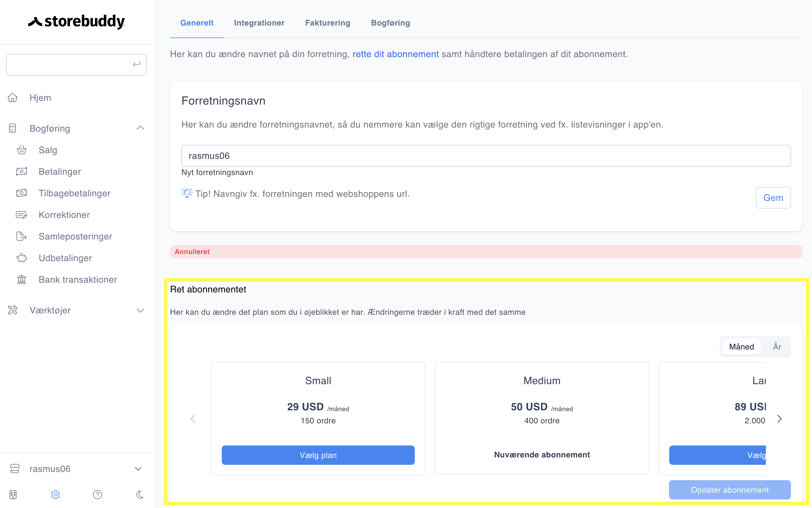Click the Udbetalinger piggy bank icon
The image size is (812, 508).
(22, 258)
